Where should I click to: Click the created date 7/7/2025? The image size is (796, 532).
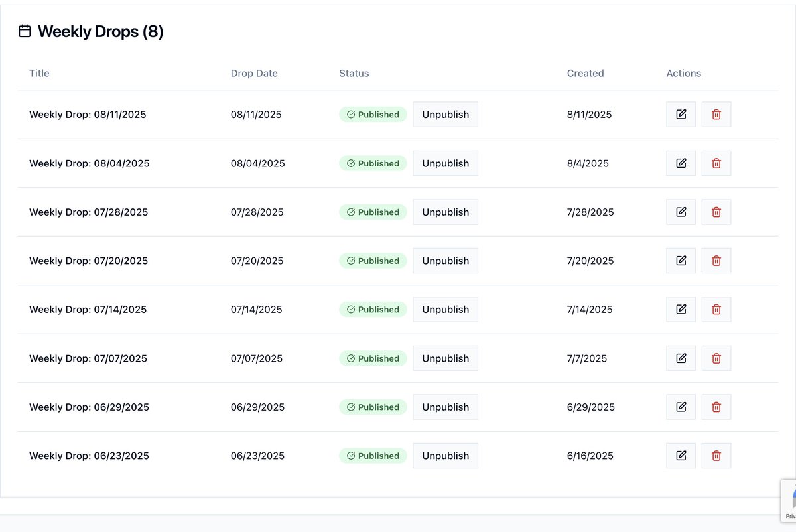(587, 358)
